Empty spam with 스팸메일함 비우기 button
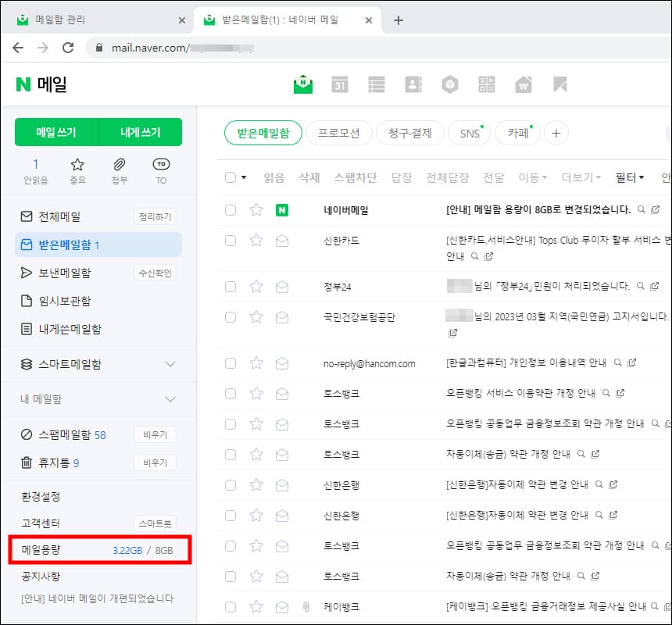Screen dimensions: 672x625 point(155,435)
